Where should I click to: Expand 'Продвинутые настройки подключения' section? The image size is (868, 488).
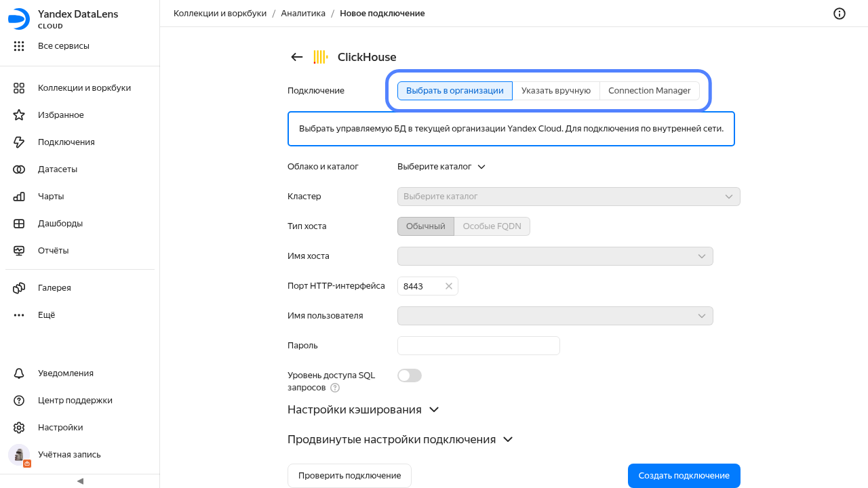(400, 439)
